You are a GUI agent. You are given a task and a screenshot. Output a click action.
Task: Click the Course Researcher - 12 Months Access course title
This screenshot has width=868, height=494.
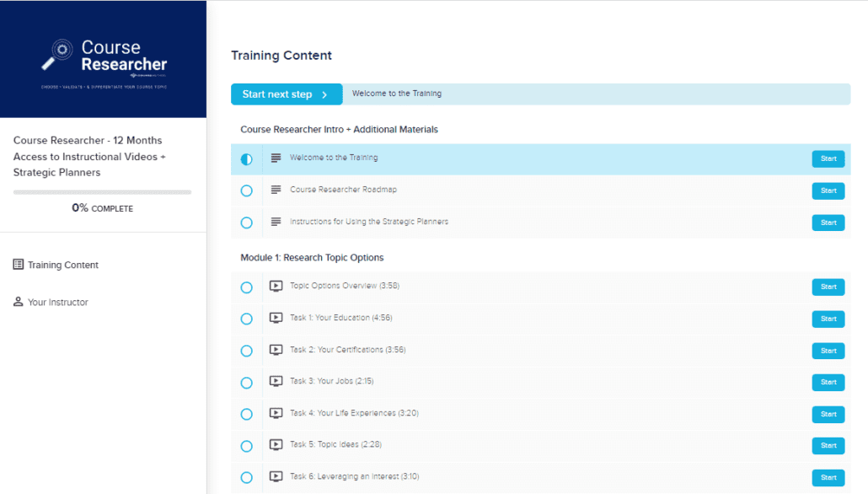click(89, 156)
